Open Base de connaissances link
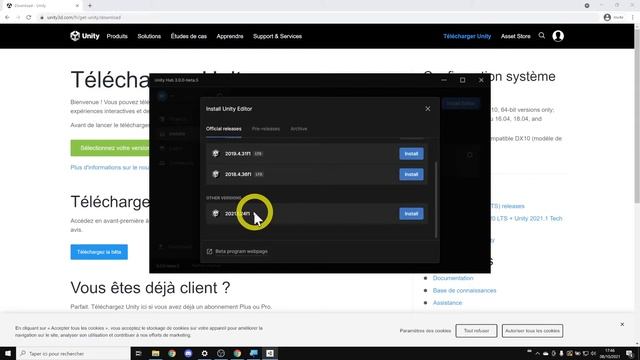Screen dimensions: 640x360 [464, 291]
